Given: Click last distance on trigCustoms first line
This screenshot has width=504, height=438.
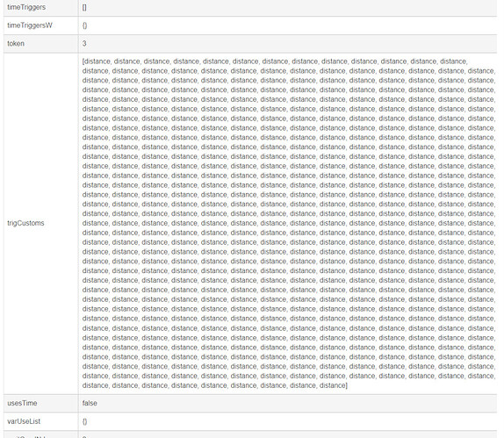Looking at the screenshot, I should pos(454,61).
